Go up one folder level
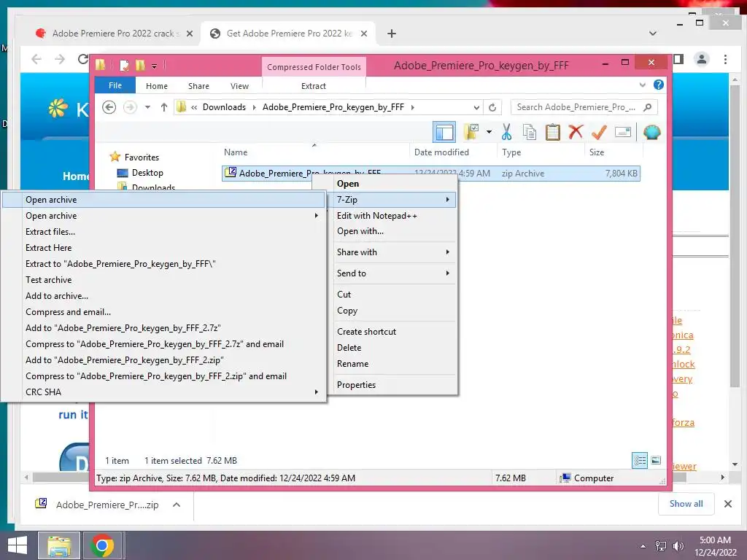This screenshot has width=747, height=560. click(164, 107)
